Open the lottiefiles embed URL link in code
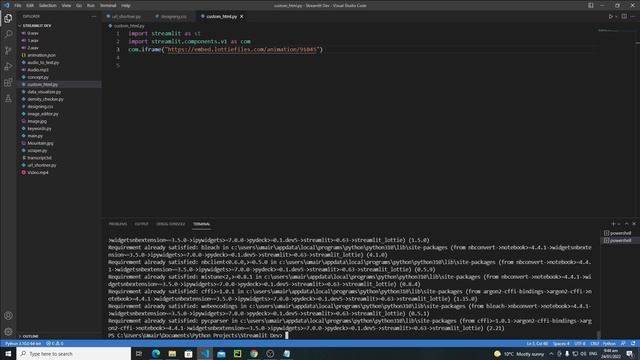 (242, 49)
